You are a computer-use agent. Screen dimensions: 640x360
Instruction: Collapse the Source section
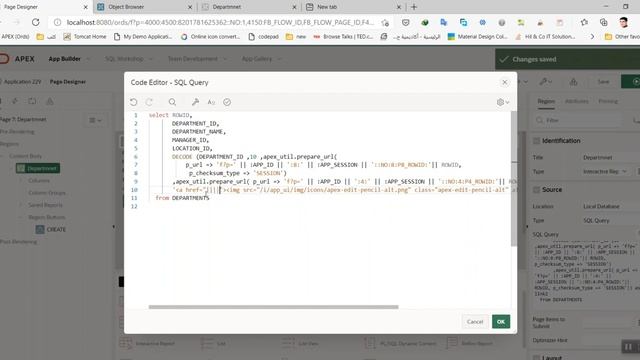click(x=536, y=190)
